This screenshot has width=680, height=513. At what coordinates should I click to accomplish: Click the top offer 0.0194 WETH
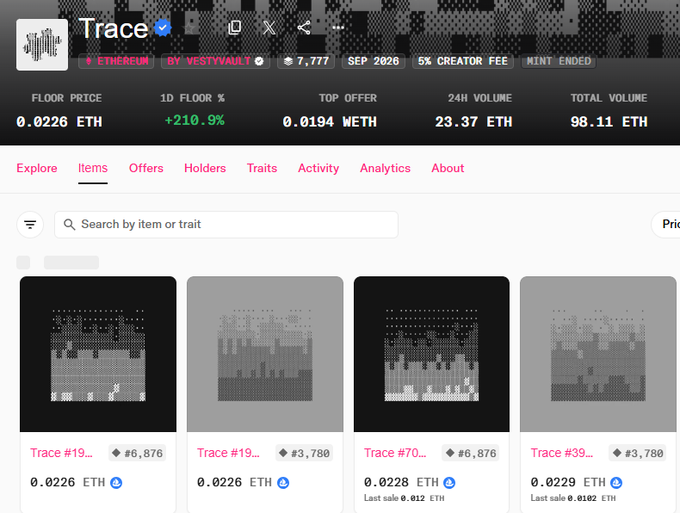coord(330,122)
